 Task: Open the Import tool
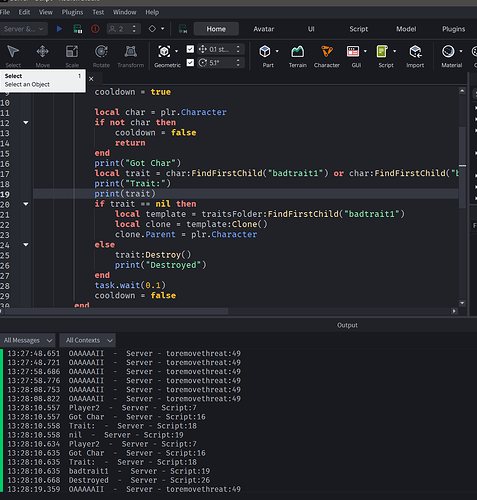[x=415, y=56]
